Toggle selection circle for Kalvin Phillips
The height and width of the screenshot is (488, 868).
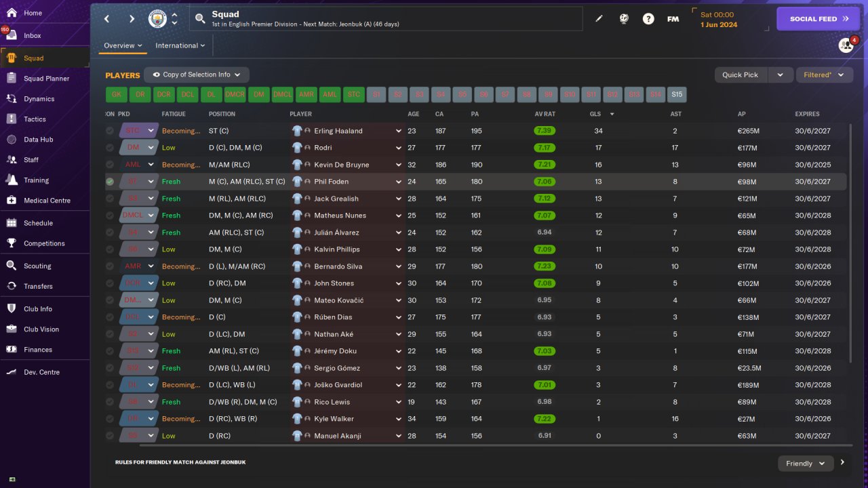tap(110, 249)
